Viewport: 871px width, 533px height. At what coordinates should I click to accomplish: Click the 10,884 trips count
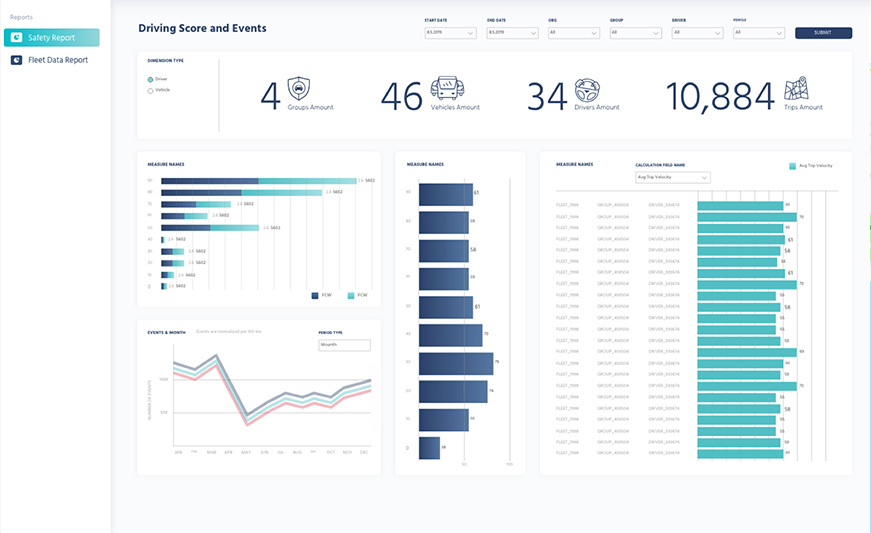720,97
